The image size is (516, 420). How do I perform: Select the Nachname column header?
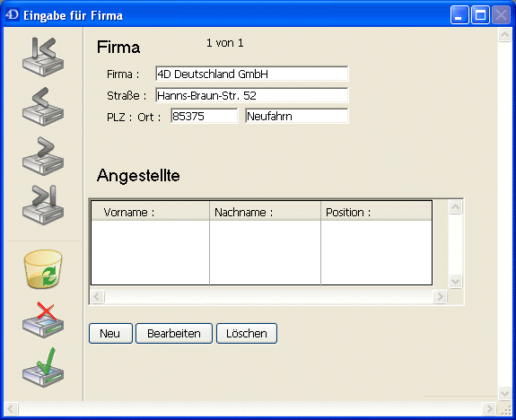click(x=266, y=211)
